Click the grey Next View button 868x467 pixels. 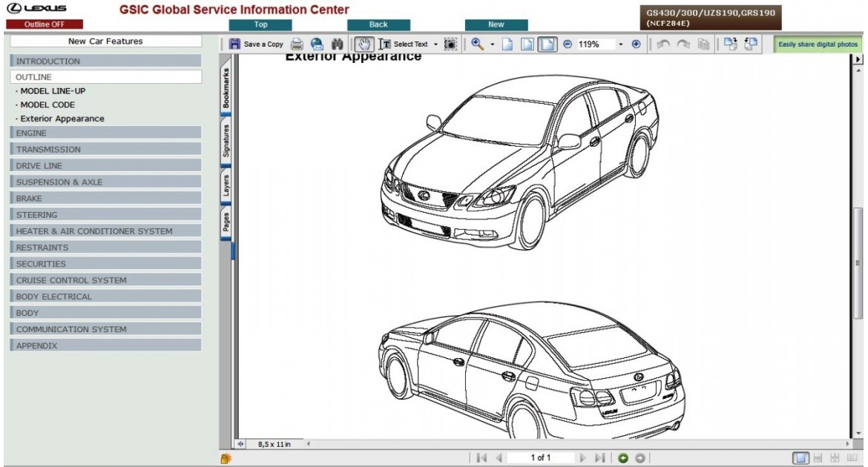coord(640,458)
